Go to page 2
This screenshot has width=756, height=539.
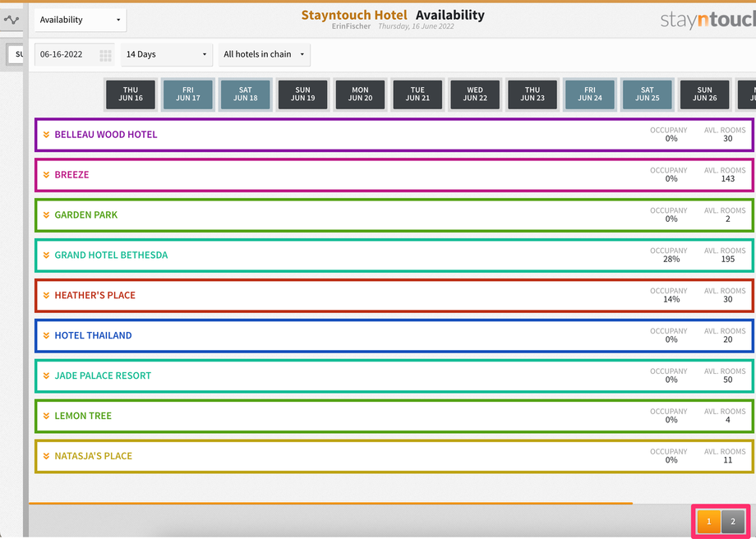tap(733, 522)
